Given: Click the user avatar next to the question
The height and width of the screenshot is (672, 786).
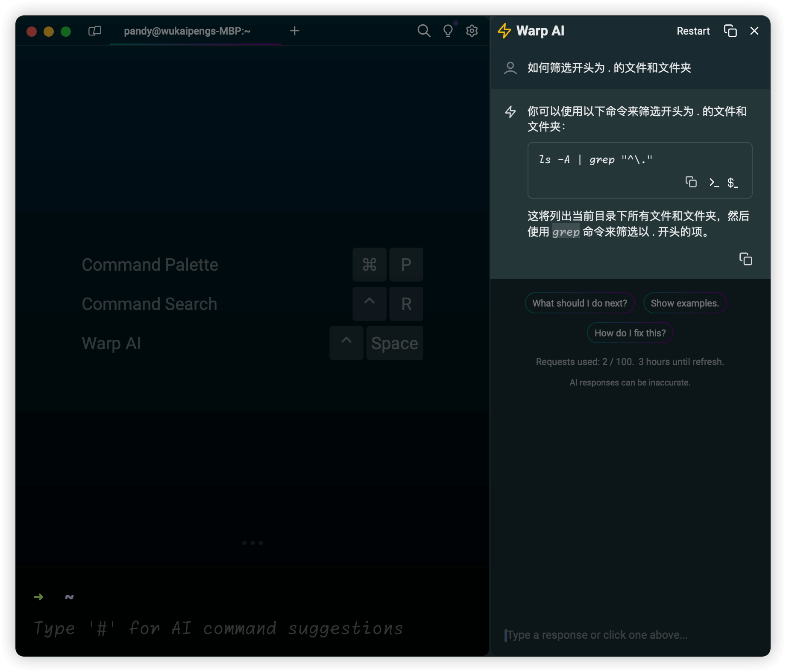Looking at the screenshot, I should coord(510,68).
